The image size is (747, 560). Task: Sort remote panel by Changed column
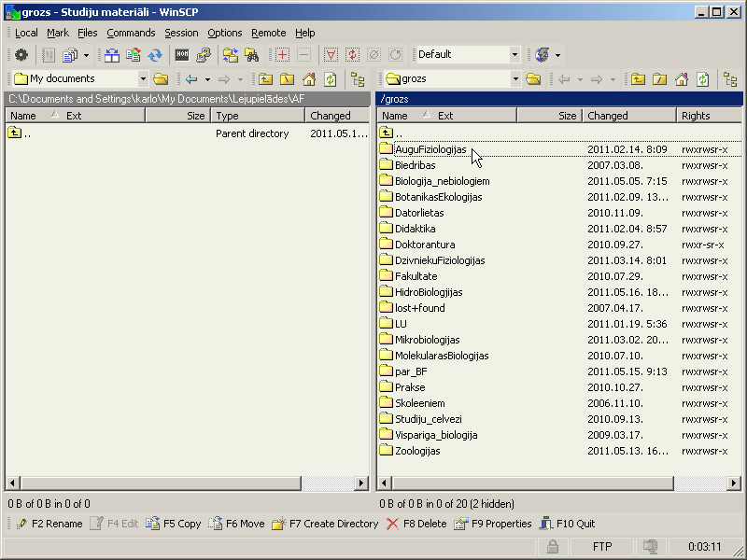(x=629, y=116)
